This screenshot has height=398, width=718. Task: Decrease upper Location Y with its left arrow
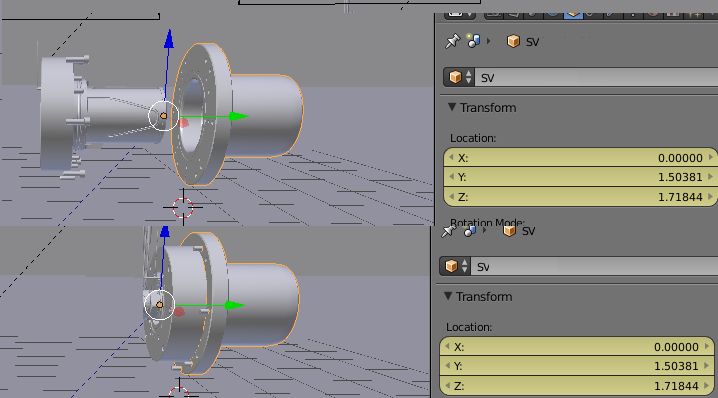(x=451, y=177)
